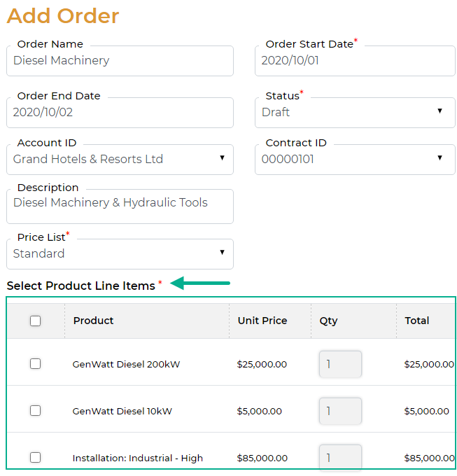Focus the Order Start Date field
457x476 pixels.
pyautogui.click(x=355, y=61)
